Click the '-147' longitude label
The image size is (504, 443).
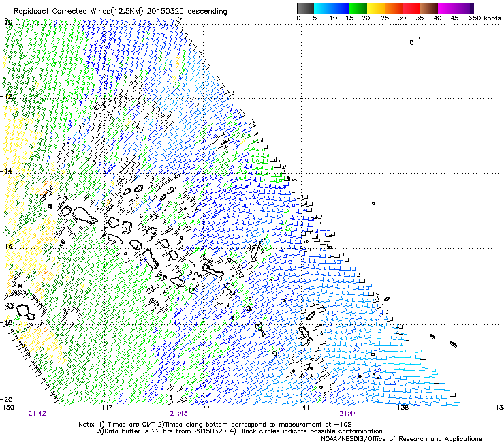tap(104, 408)
